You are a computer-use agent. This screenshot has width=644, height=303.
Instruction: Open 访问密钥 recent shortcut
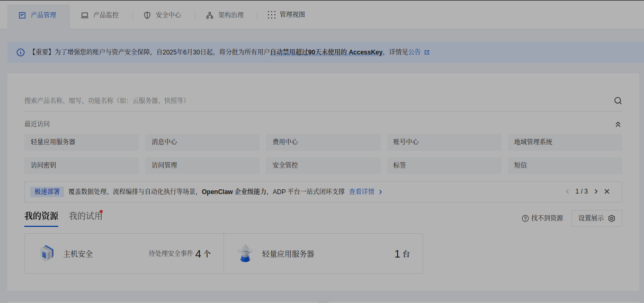pos(82,166)
